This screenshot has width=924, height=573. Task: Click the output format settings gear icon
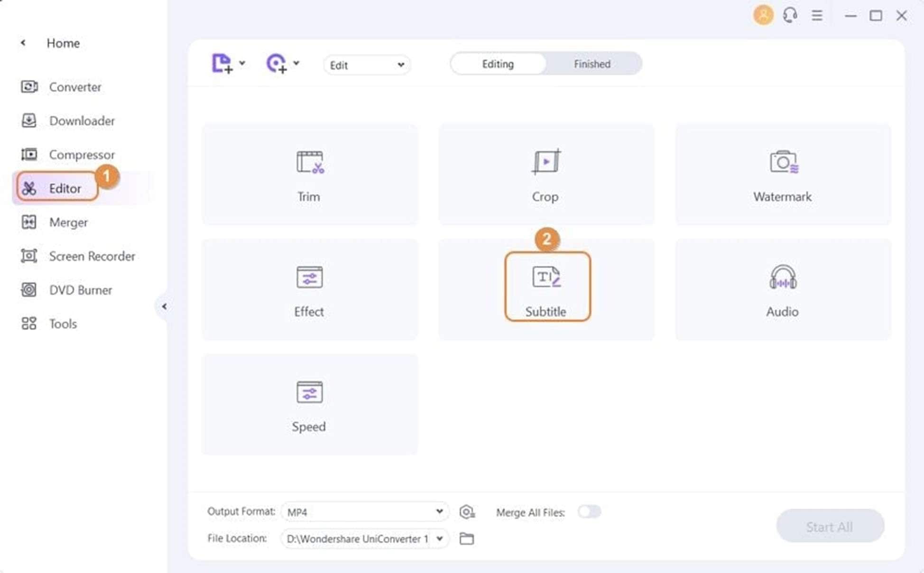467,512
